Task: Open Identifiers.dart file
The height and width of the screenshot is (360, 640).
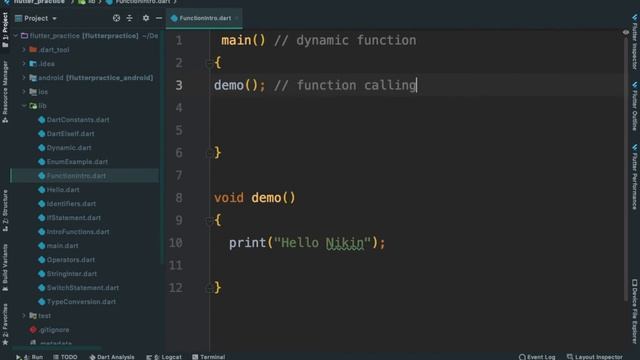Action: click(x=71, y=204)
